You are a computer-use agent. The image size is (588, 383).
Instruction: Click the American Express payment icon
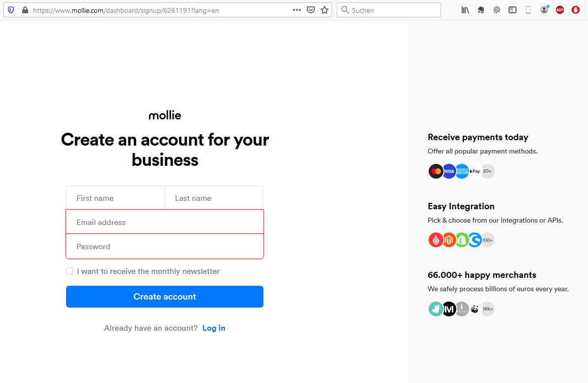pyautogui.click(x=462, y=171)
